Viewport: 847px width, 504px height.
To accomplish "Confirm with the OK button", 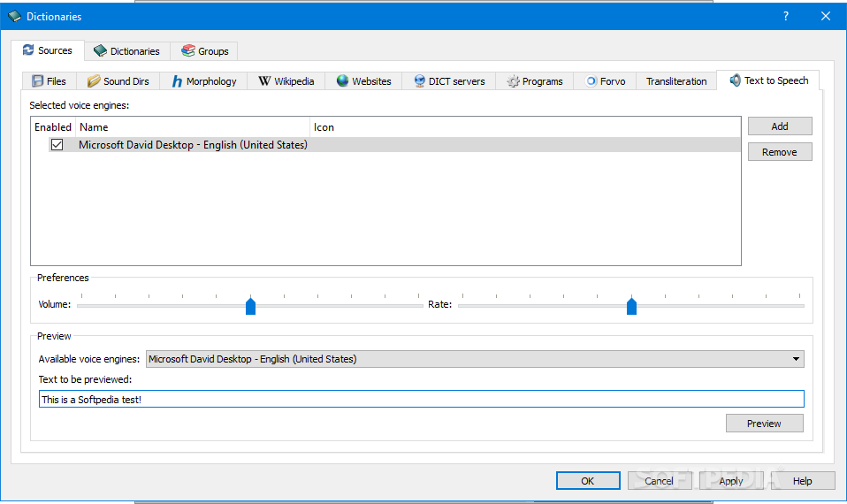I will pos(588,481).
